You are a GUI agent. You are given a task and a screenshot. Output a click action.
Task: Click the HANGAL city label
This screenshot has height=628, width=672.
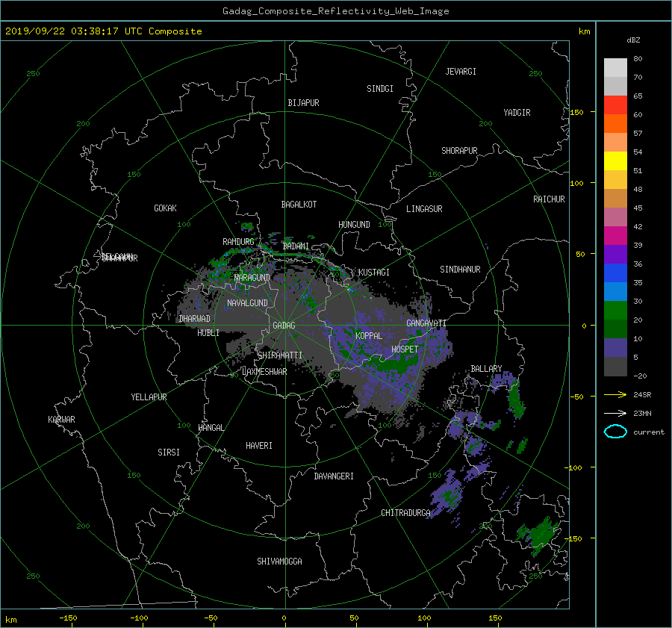coord(211,428)
